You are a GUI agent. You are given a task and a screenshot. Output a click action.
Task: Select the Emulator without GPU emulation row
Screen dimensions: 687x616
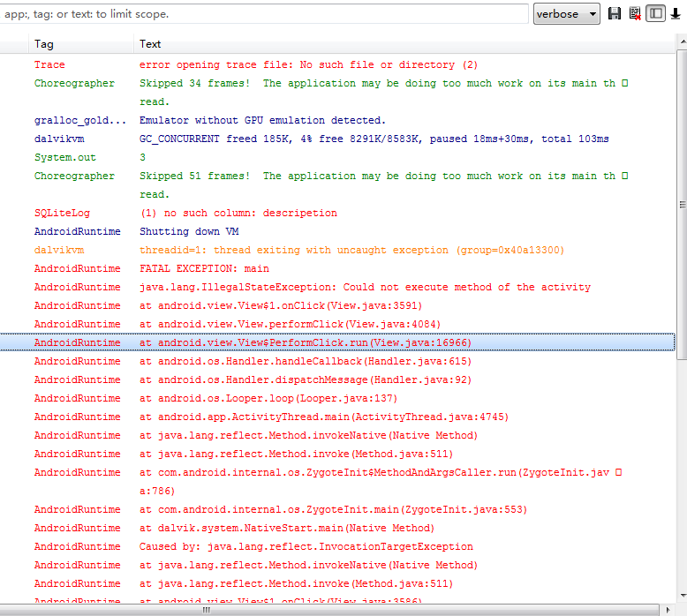(337, 120)
